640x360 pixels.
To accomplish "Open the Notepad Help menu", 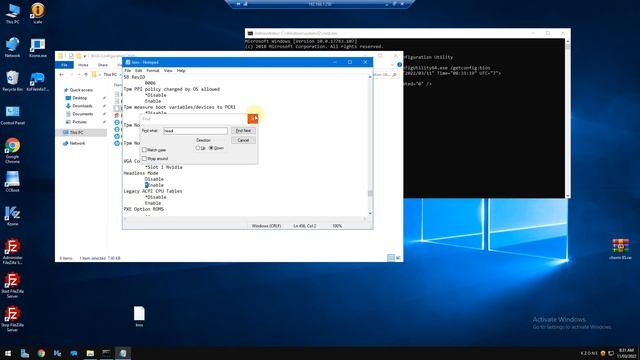I will 181,71.
